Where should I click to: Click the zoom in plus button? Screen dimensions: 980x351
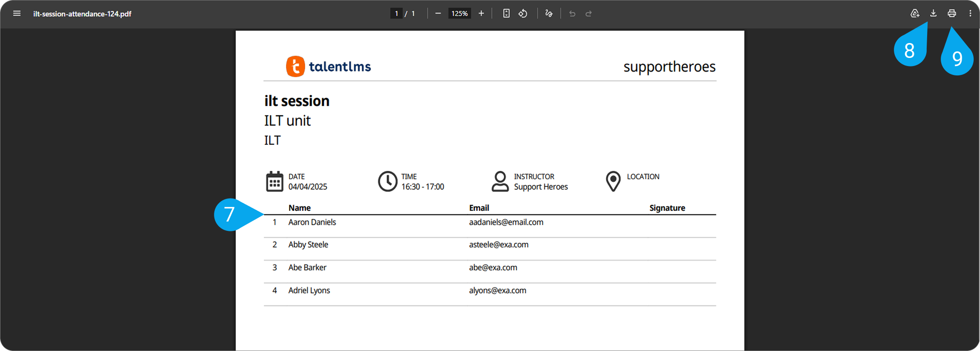click(x=481, y=14)
